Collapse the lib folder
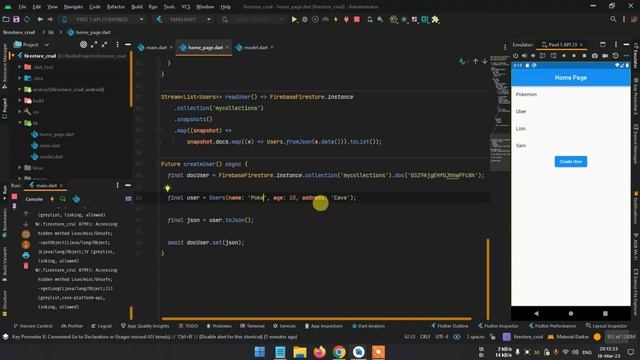The width and height of the screenshot is (640, 360). [x=20, y=123]
